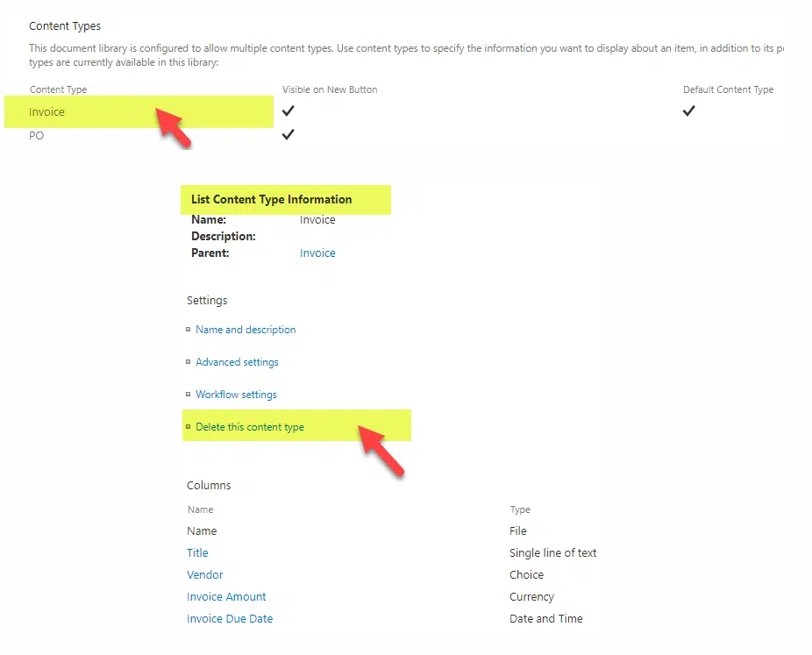Click the Default Content Type checkmark for Invoice
812x655 pixels.
point(688,111)
